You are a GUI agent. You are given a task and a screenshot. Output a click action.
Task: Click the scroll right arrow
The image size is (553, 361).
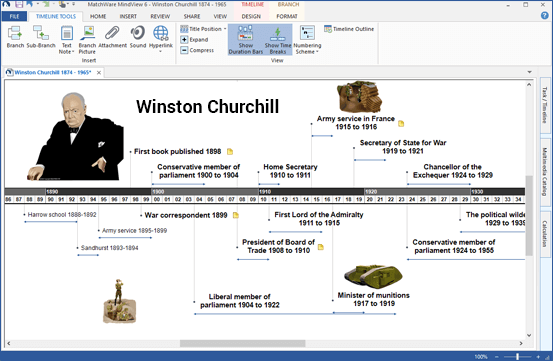[x=521, y=343]
